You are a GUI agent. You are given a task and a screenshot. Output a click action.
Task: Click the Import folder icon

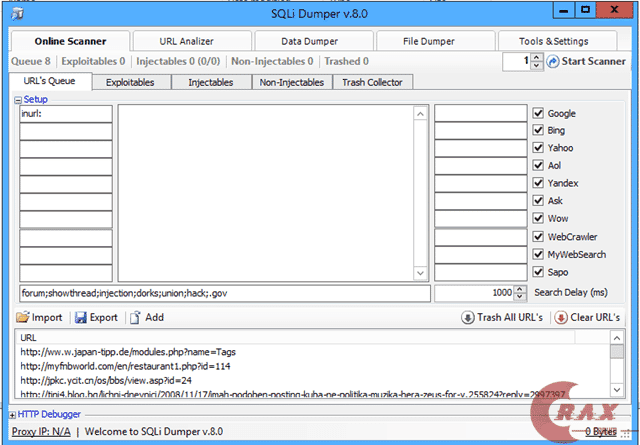pyautogui.click(x=23, y=317)
